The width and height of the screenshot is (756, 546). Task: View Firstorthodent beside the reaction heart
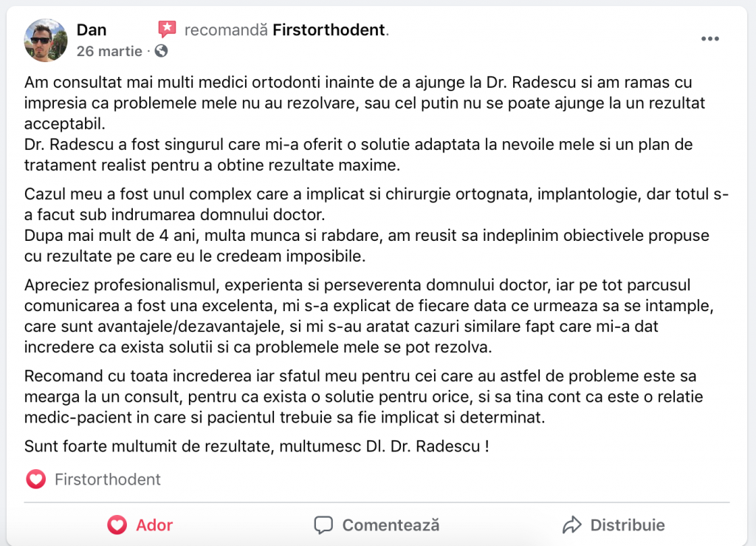[x=108, y=480]
